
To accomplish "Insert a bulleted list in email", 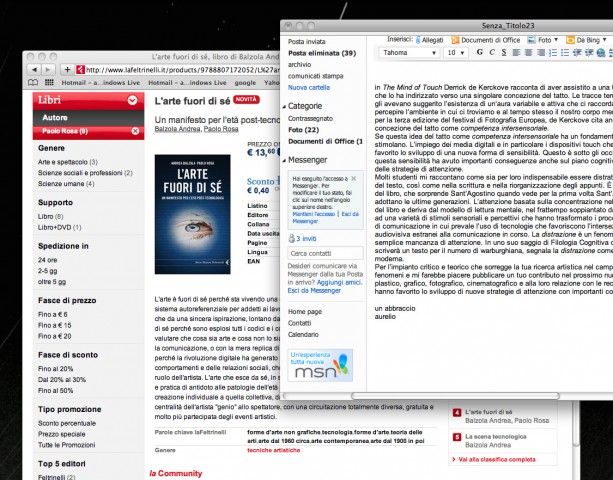I will coord(565,52).
